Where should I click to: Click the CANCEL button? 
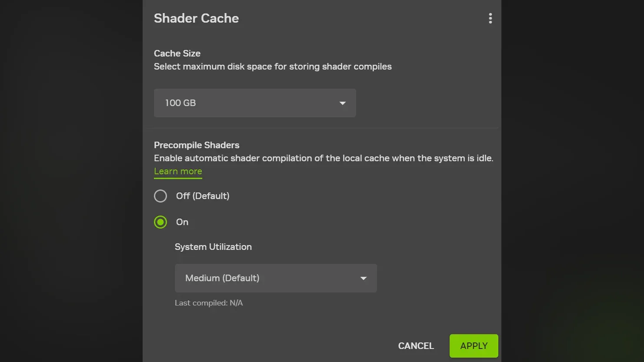pos(416,346)
